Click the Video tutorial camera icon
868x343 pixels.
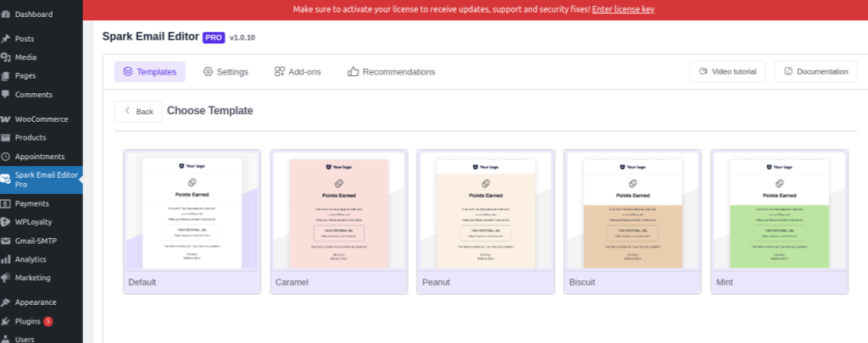tap(704, 71)
